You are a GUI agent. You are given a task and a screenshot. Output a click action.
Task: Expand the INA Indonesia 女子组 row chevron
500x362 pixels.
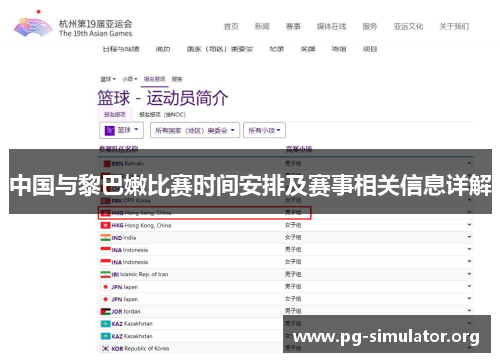click(469, 261)
